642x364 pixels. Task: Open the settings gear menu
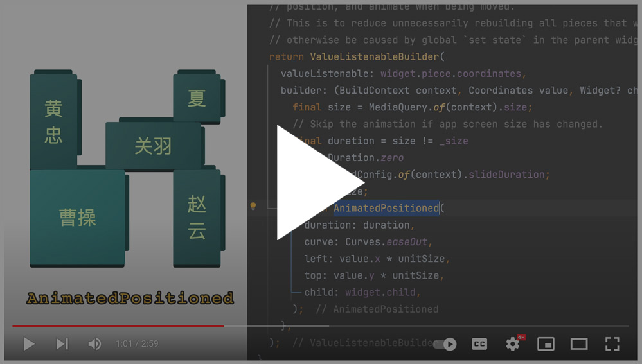[x=512, y=344]
